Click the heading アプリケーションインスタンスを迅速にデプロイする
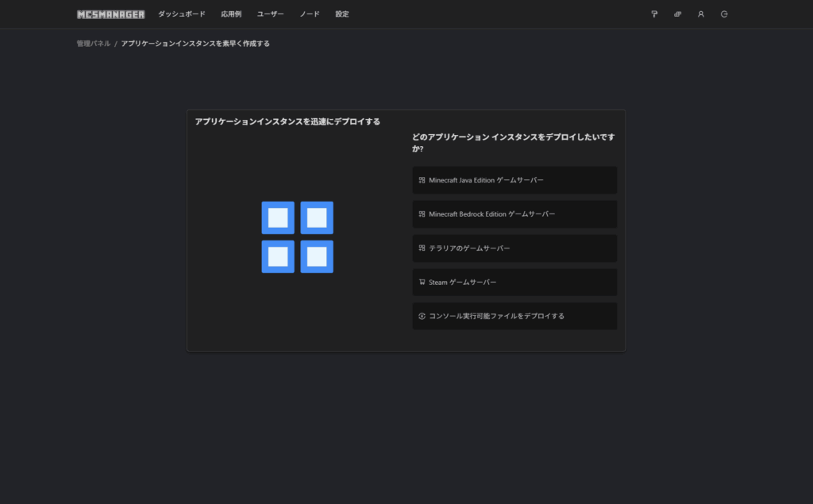This screenshot has height=504, width=813. [287, 121]
